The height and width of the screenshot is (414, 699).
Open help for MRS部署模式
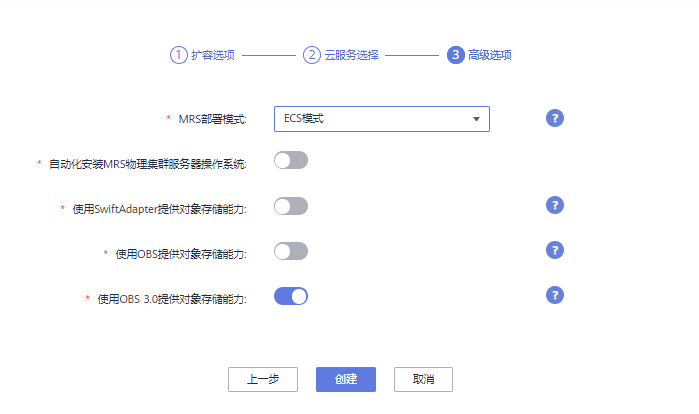[555, 118]
